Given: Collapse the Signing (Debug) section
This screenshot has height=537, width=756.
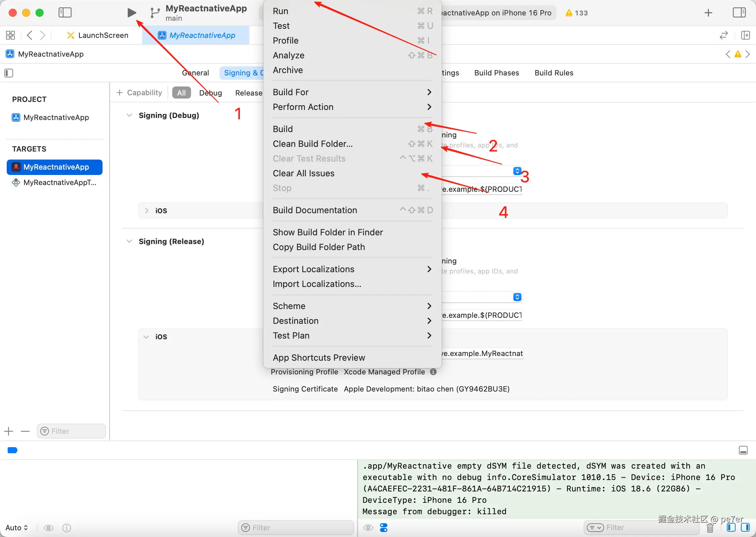Looking at the screenshot, I should point(129,115).
